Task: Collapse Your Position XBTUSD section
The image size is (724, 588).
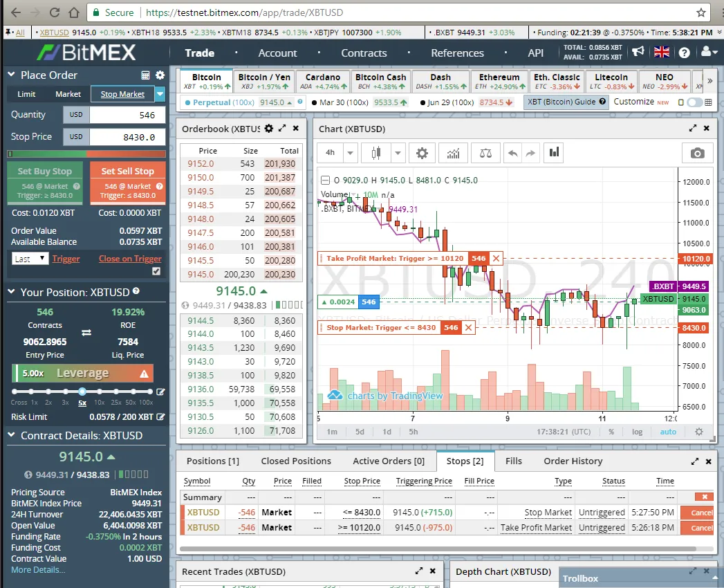Action: pyautogui.click(x=12, y=291)
